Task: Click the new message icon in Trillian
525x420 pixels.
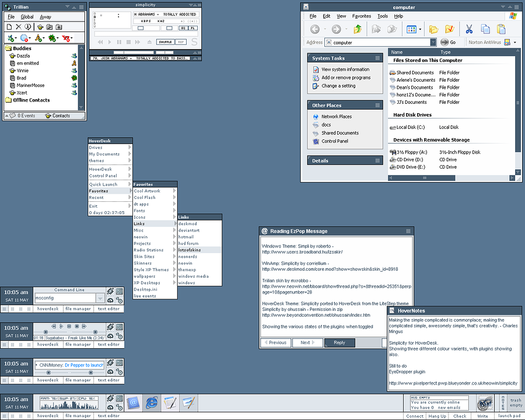Action: coord(9,27)
